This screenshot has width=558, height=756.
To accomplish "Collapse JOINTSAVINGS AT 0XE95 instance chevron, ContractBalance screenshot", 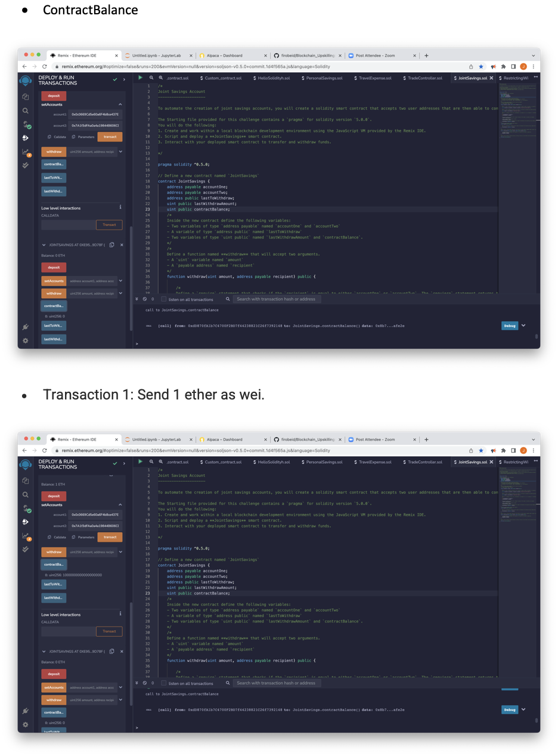I will pos(44,245).
